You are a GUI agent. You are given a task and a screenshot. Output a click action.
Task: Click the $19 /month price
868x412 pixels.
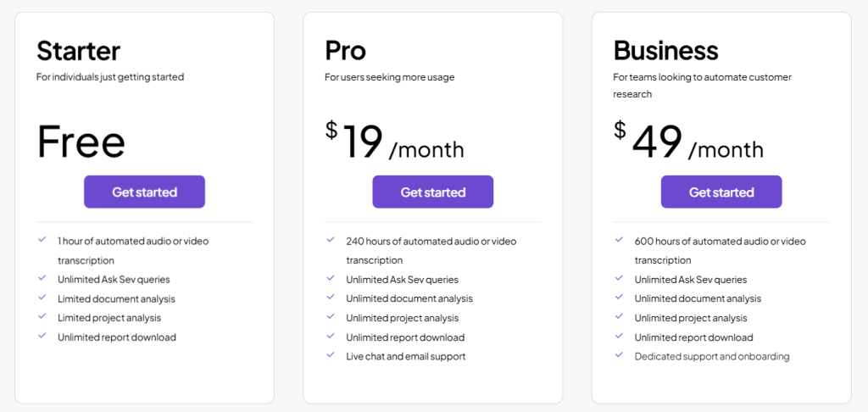coord(395,142)
